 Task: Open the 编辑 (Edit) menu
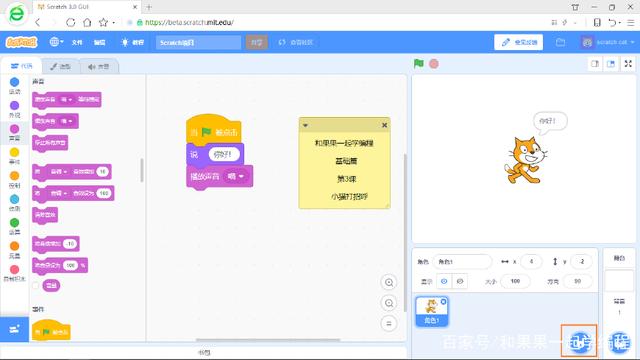click(100, 42)
